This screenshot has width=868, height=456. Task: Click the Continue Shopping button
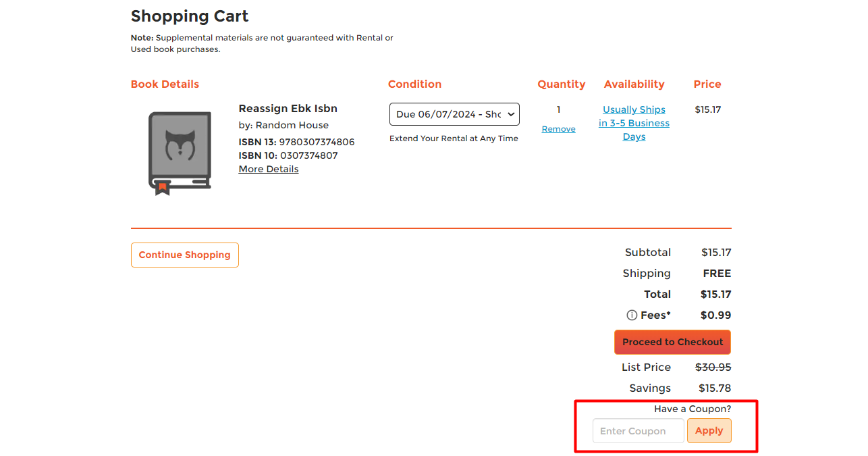[x=185, y=255]
